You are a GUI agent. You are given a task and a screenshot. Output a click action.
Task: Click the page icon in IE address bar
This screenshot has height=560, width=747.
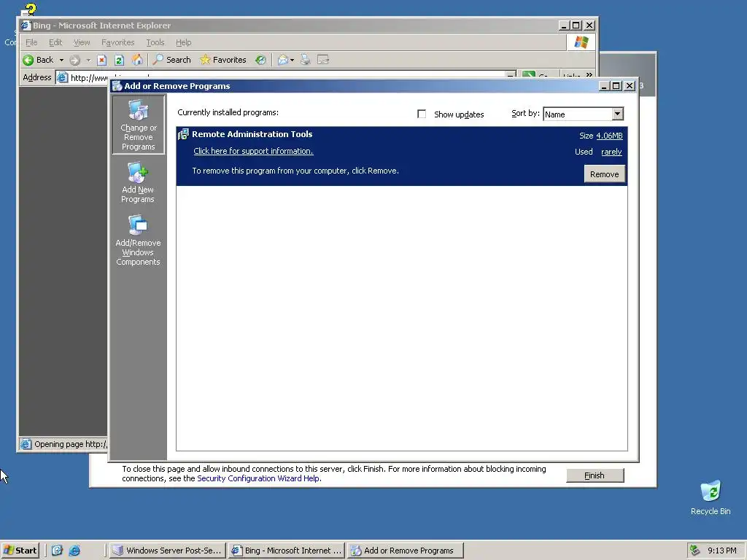pos(63,77)
